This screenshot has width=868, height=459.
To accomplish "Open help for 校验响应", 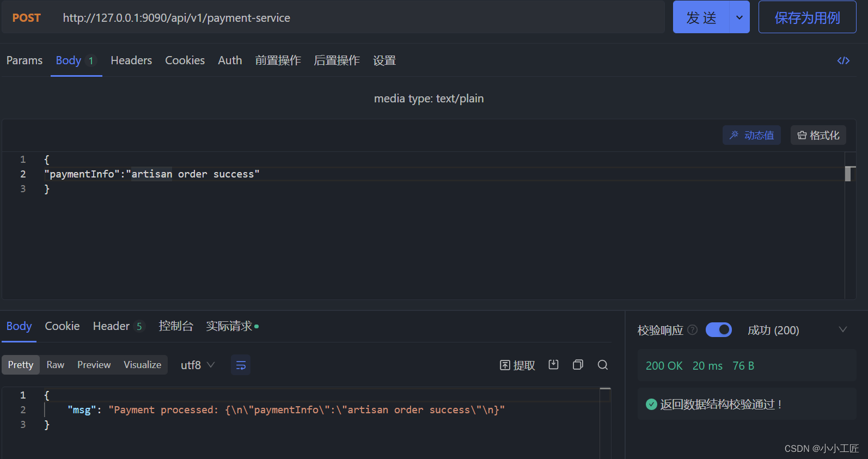I will coord(693,330).
